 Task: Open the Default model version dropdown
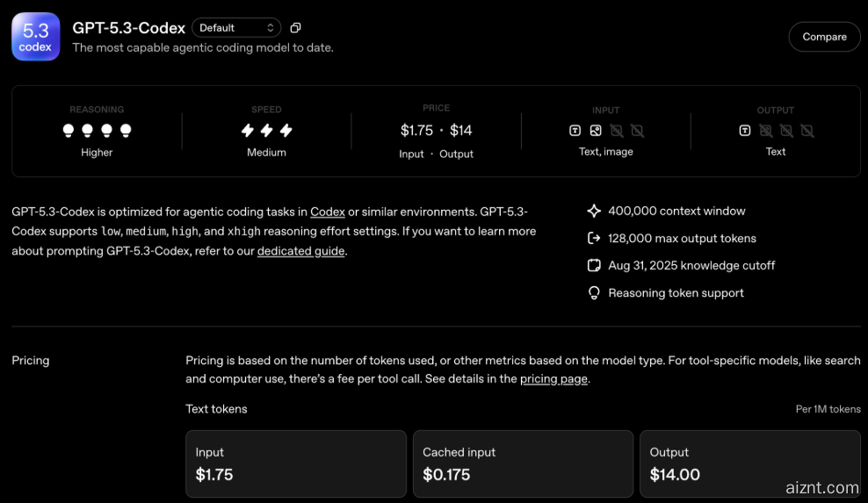coord(236,28)
